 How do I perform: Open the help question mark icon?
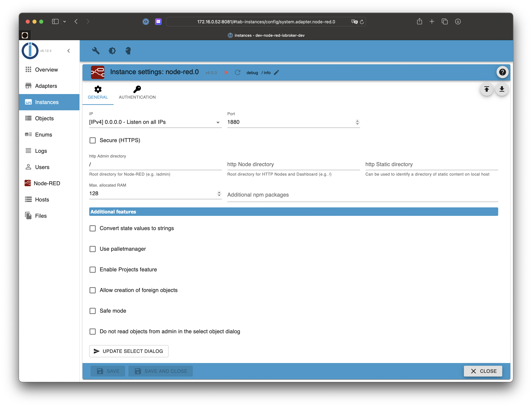(x=502, y=72)
